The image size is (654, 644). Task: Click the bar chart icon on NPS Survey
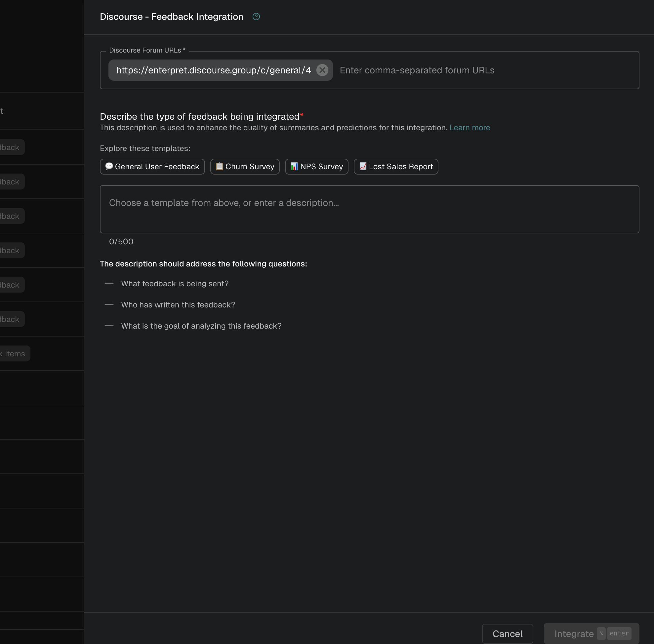point(294,166)
